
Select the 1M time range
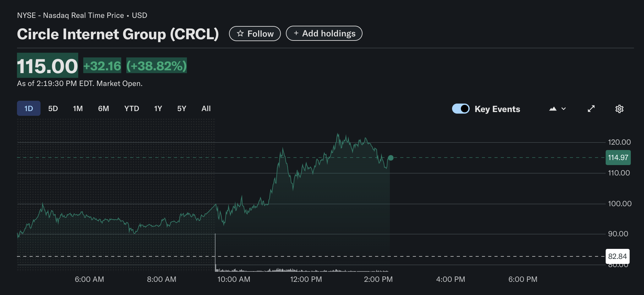pyautogui.click(x=78, y=109)
